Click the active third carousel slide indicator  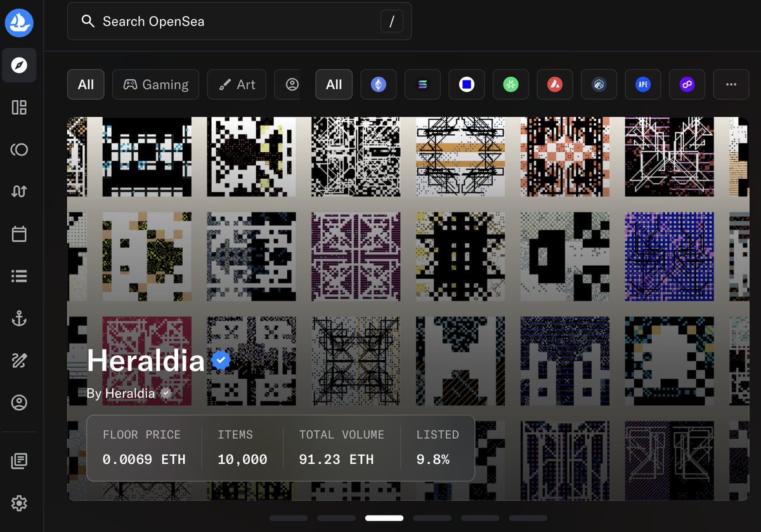point(384,518)
